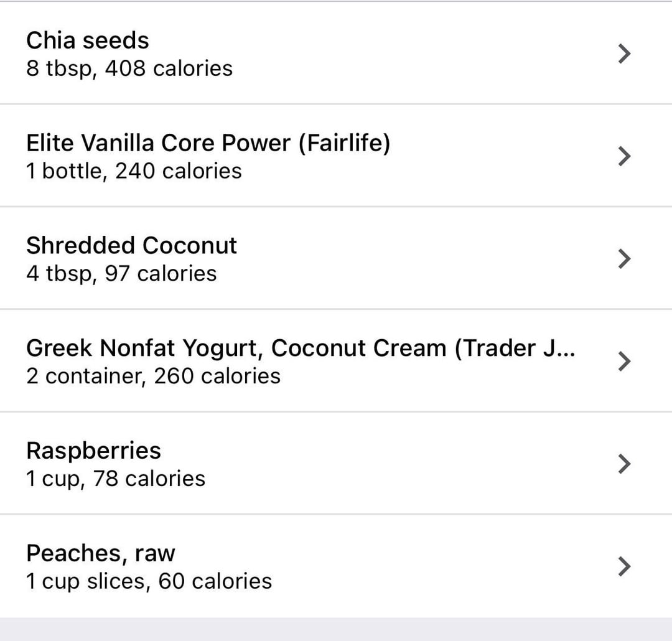This screenshot has height=641, width=672.
Task: Click the chevron next to Shredded Coconut
Action: point(625,258)
